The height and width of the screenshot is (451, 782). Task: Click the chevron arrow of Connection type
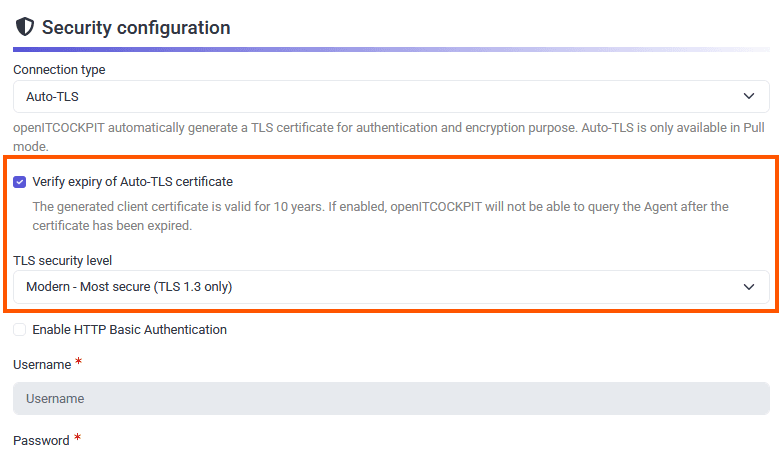[x=749, y=97]
